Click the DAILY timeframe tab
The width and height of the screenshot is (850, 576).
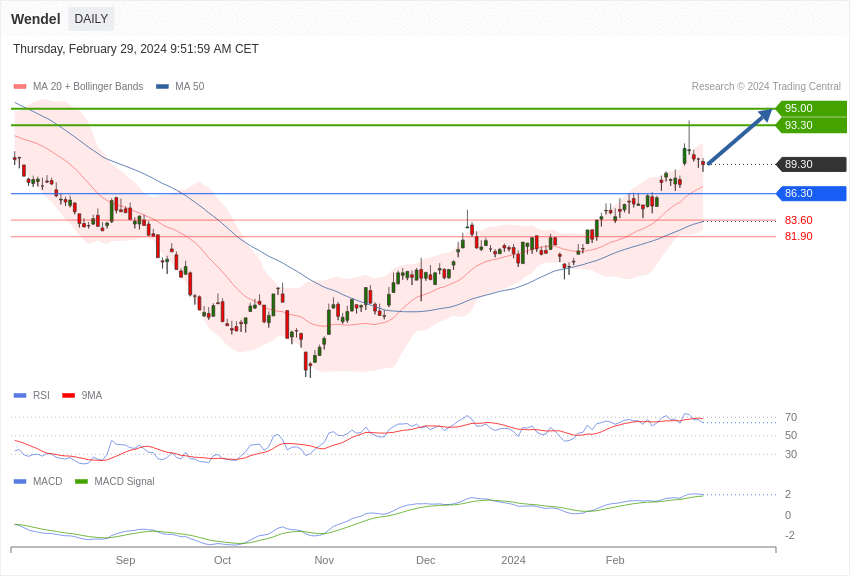tap(91, 19)
